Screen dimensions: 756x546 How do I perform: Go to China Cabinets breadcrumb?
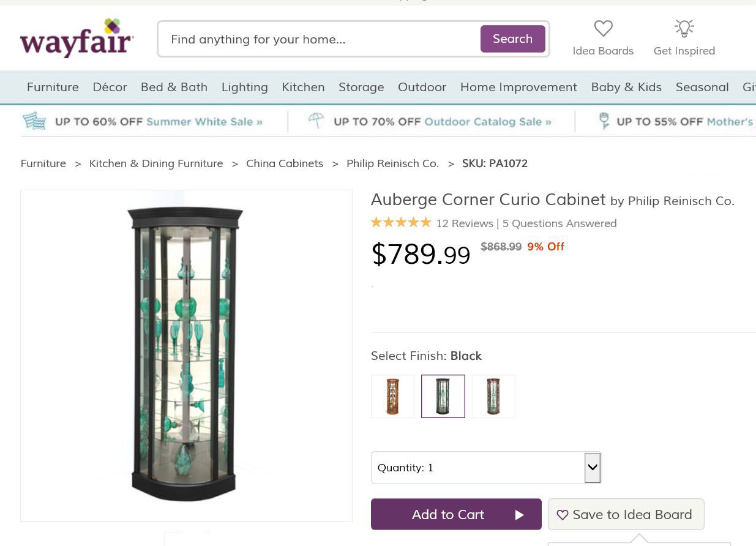pos(285,163)
